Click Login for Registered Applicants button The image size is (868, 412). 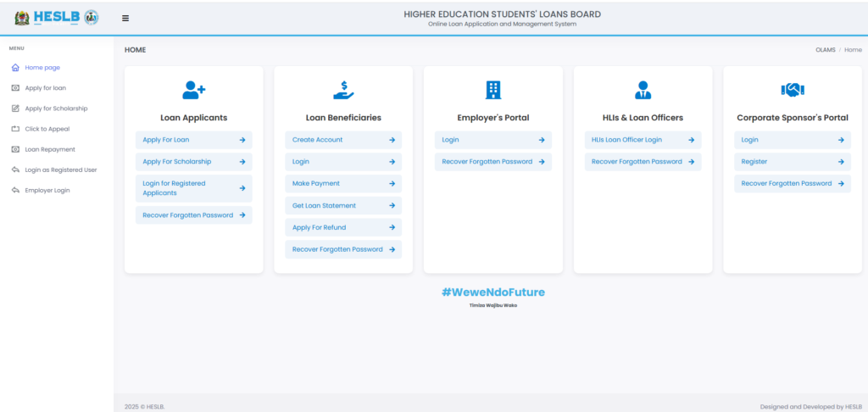pos(194,188)
